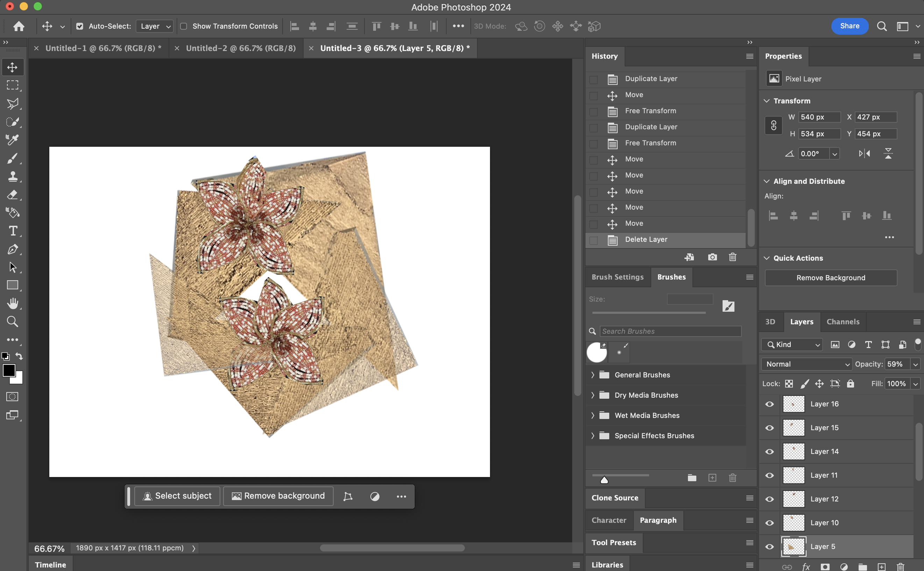Select the Eraser tool
Screen dimensions: 924x571
13,195
